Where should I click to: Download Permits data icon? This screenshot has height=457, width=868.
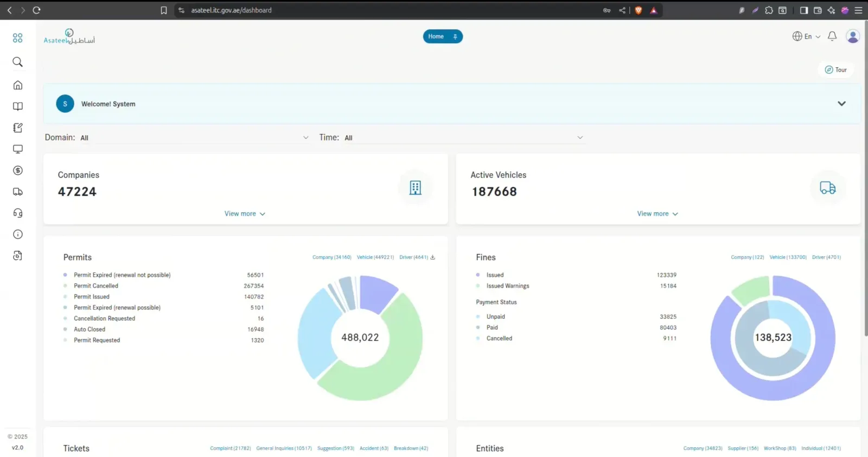click(433, 257)
